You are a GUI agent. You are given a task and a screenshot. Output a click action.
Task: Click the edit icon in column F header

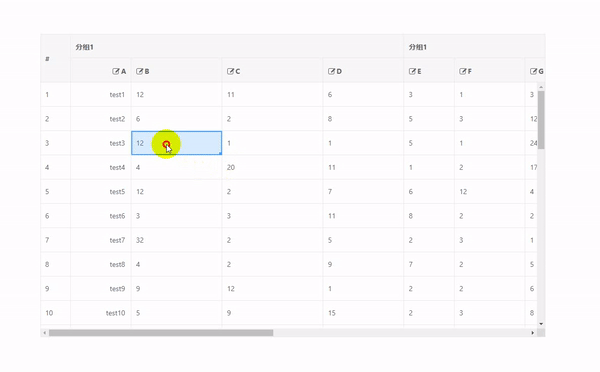point(463,71)
